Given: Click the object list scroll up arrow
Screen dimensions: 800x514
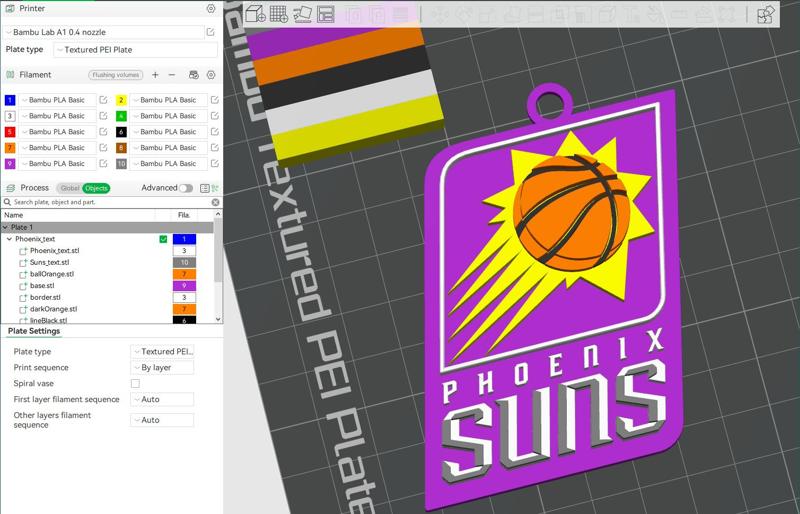Looking at the screenshot, I should (218, 214).
